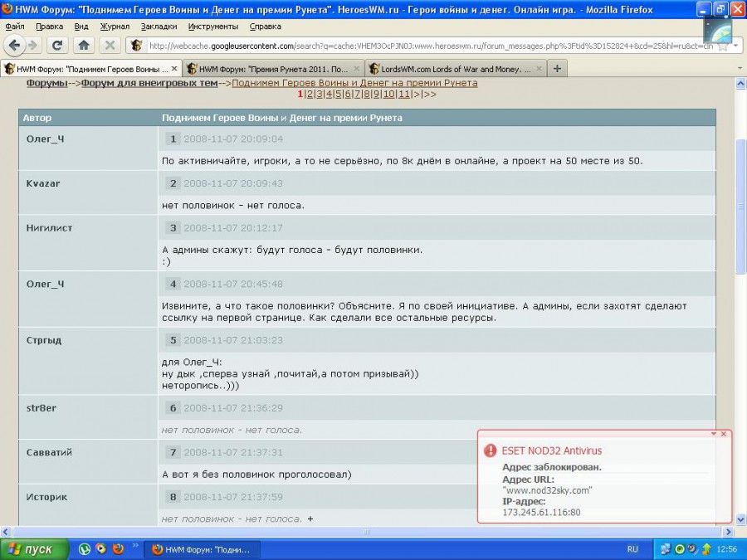The height and width of the screenshot is (560, 747).
Task: Open the ESET tray icon
Action: tap(680, 549)
